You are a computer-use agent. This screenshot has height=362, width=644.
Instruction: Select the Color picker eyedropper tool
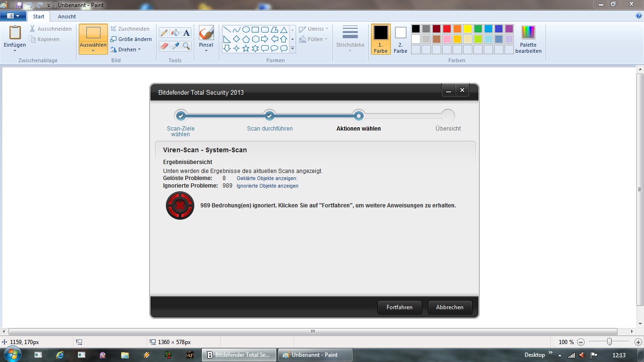[175, 46]
